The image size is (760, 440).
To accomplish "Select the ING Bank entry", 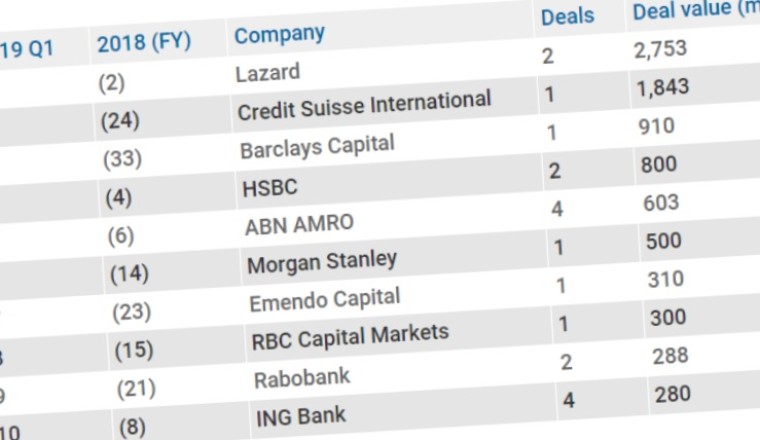I will click(x=300, y=415).
